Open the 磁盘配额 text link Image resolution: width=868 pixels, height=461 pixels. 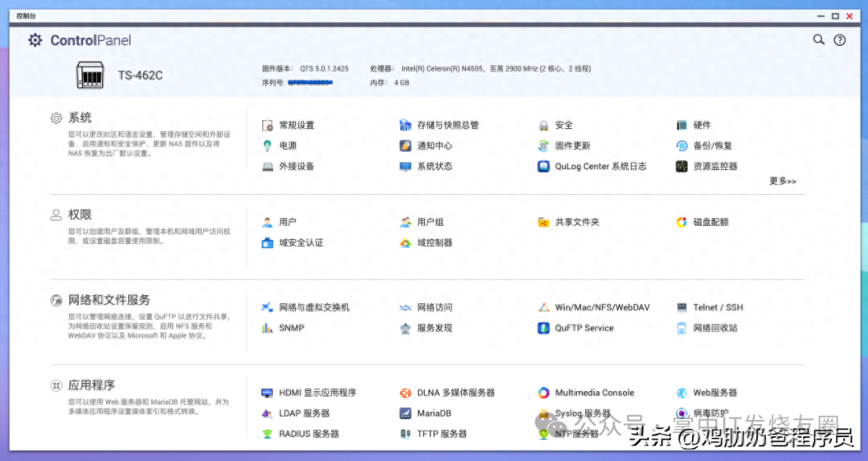710,222
